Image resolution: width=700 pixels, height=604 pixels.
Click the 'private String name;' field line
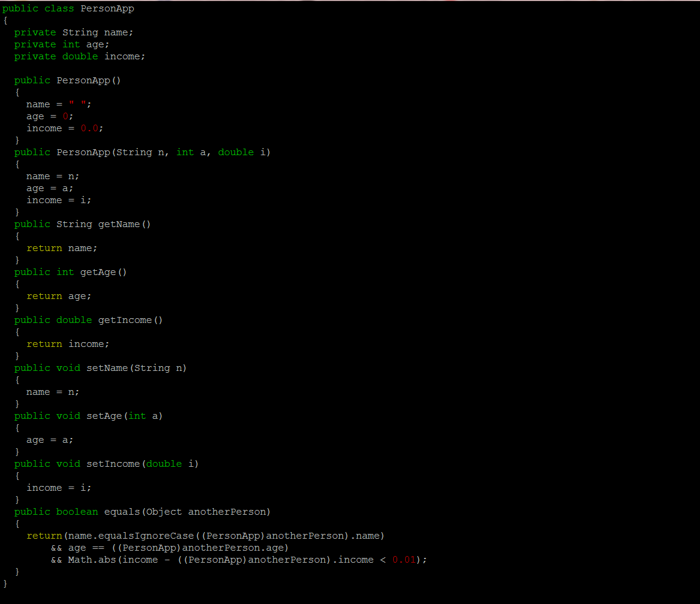coord(74,32)
